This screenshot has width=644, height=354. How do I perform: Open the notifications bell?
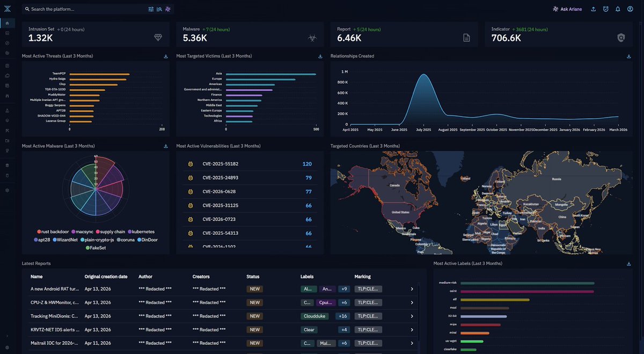tap(618, 9)
